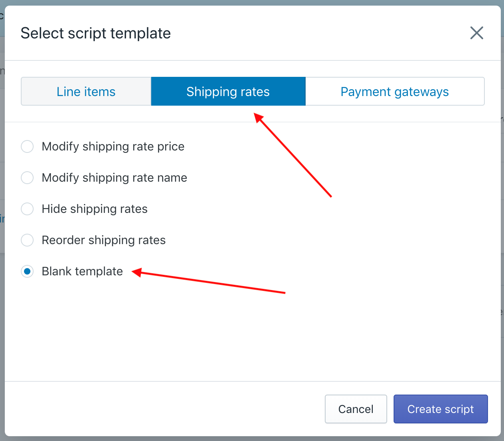Viewport: 504px width, 441px height.
Task: Close the Select script template dialog
Action: point(476,33)
